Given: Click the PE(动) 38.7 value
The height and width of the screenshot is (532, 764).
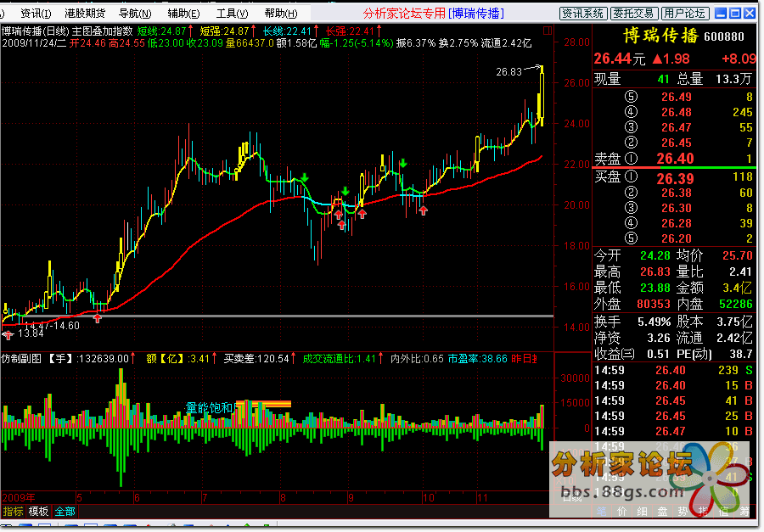Looking at the screenshot, I should (x=742, y=354).
